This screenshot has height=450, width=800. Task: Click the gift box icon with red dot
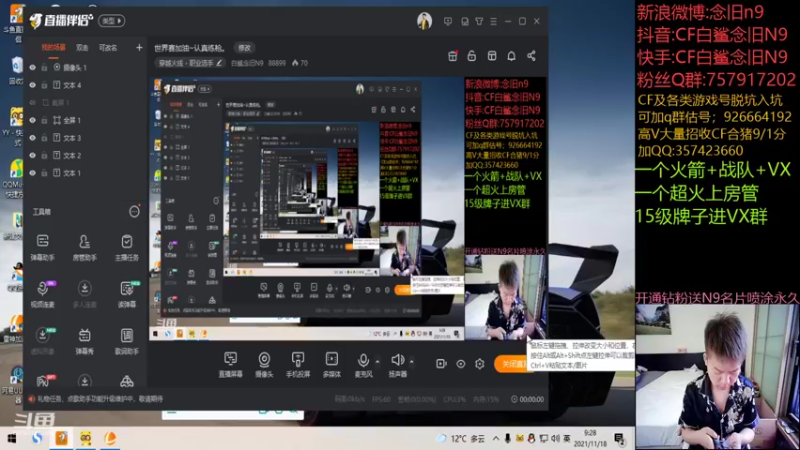coord(453,56)
